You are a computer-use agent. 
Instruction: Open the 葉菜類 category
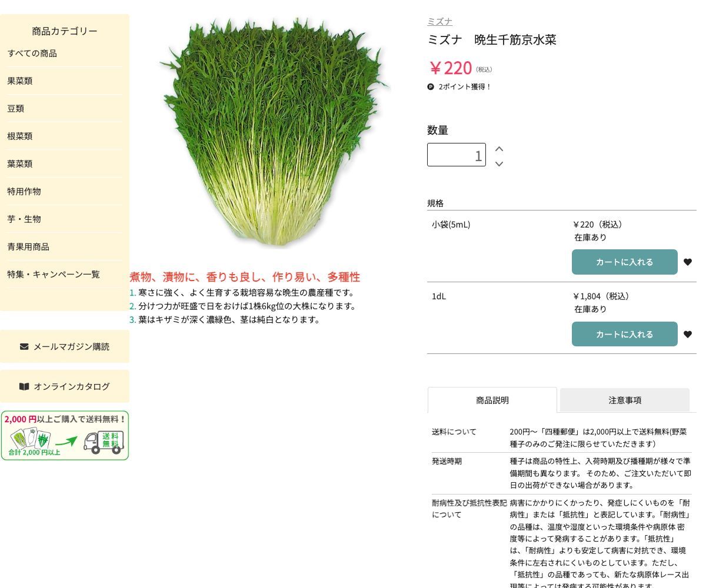(x=19, y=163)
